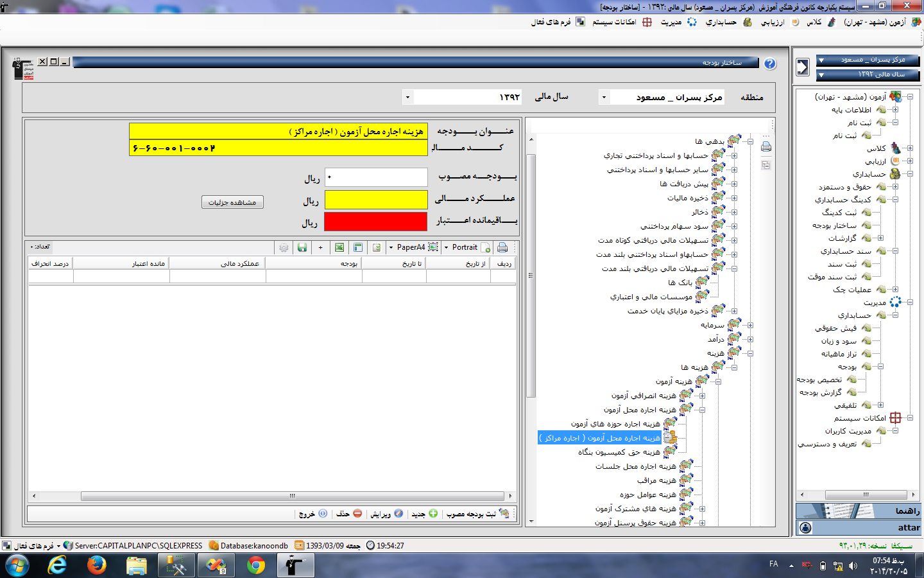The image size is (924, 578).
Task: Click the بودجه مصوب input field
Action: point(376,177)
